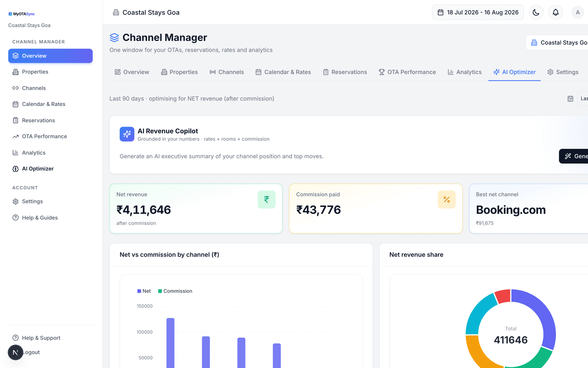Click calendar icon in date range picker
This screenshot has height=368, width=588.
(440, 12)
